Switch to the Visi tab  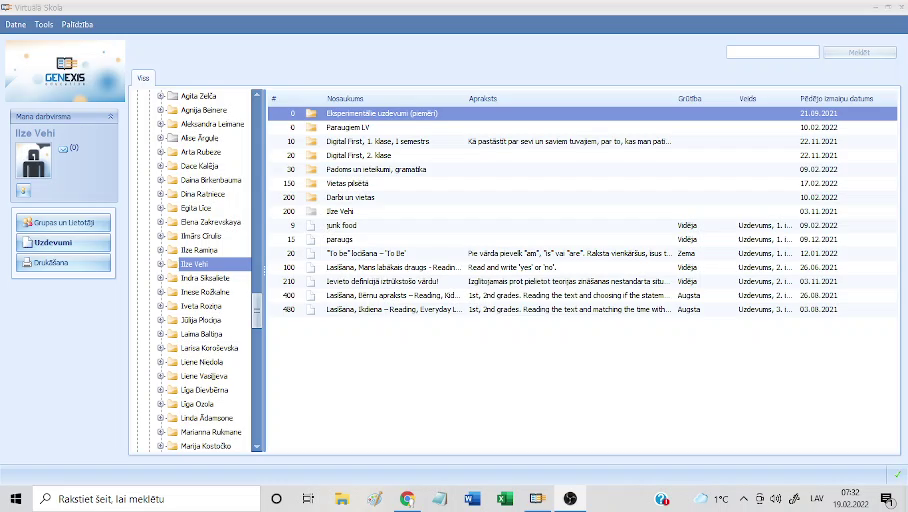[143, 77]
